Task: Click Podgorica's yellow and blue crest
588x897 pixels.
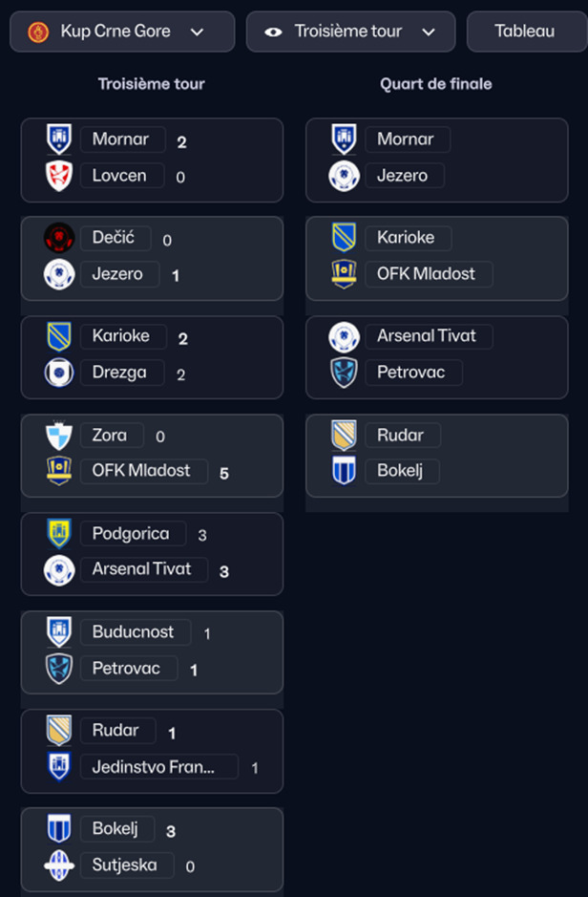Action: pos(59,533)
